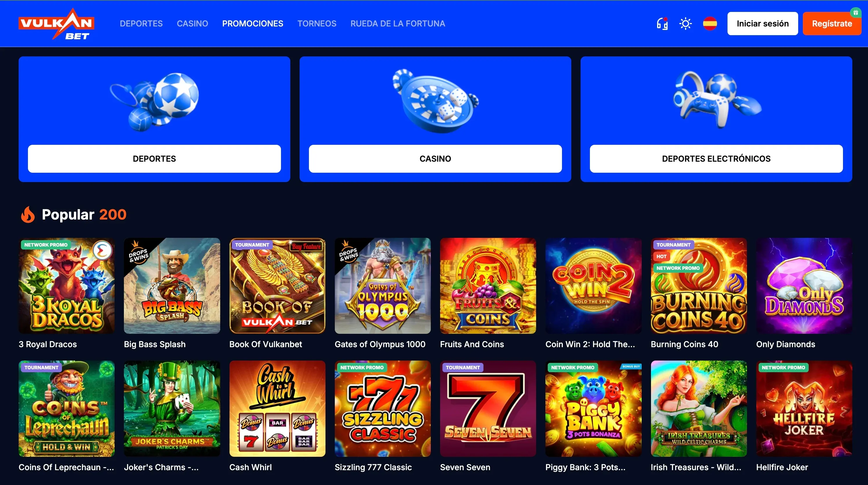The image size is (868, 485).
Task: Click the VulkanBet logo
Action: coord(56,24)
